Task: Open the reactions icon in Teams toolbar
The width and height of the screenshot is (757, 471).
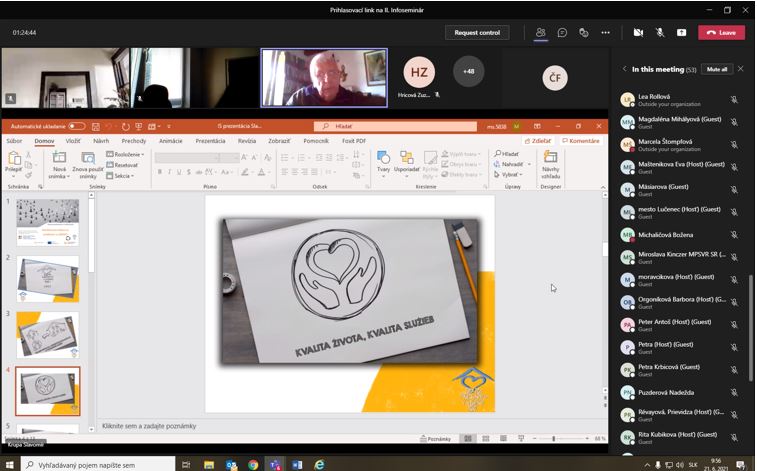Action: coord(584,32)
